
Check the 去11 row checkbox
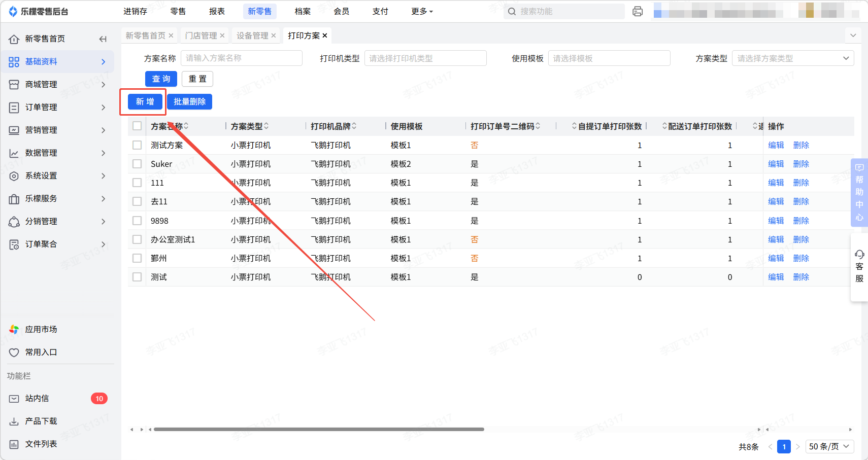point(137,201)
